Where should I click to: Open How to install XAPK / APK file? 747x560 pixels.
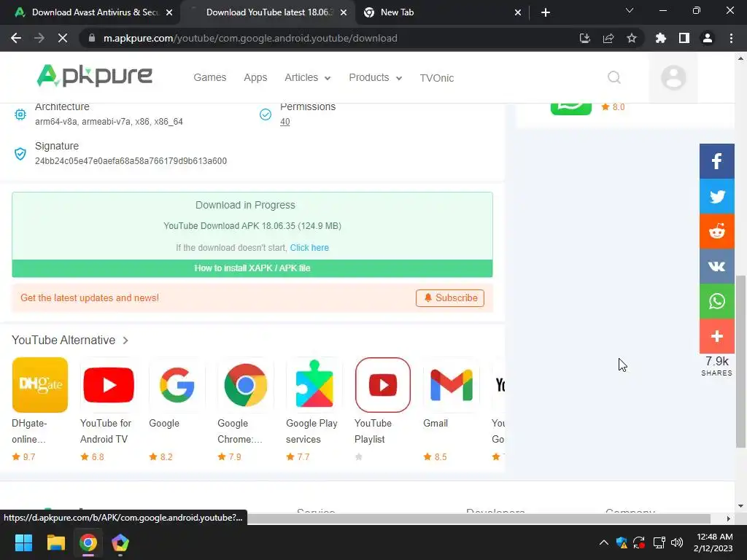point(252,268)
